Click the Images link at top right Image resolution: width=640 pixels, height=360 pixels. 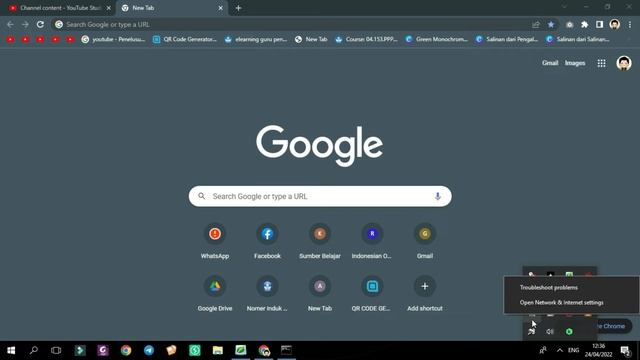pyautogui.click(x=575, y=63)
